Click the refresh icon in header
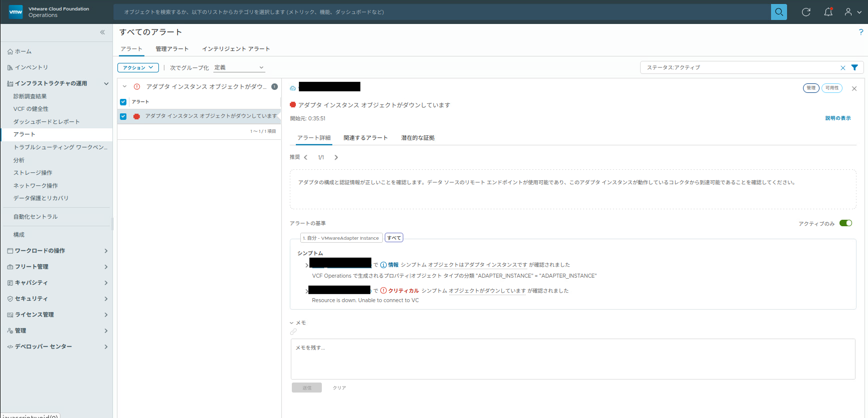This screenshot has height=418, width=868. click(806, 12)
